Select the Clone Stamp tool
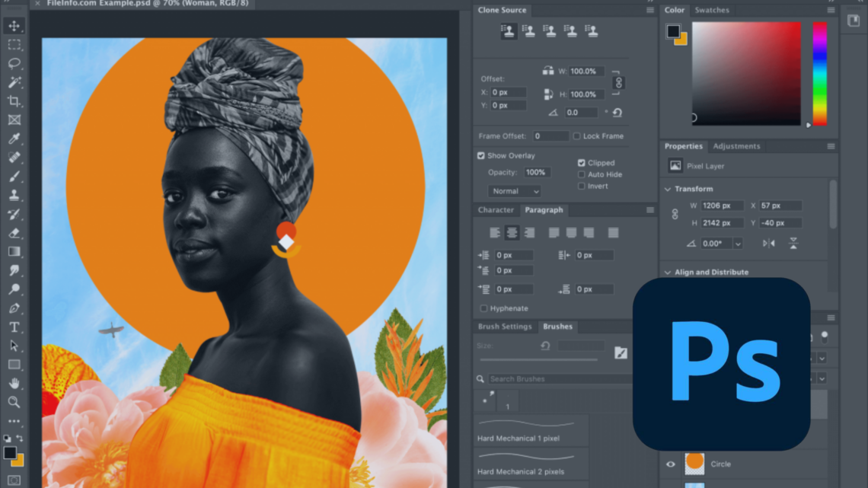Screen dimensions: 868x488 pyautogui.click(x=14, y=196)
